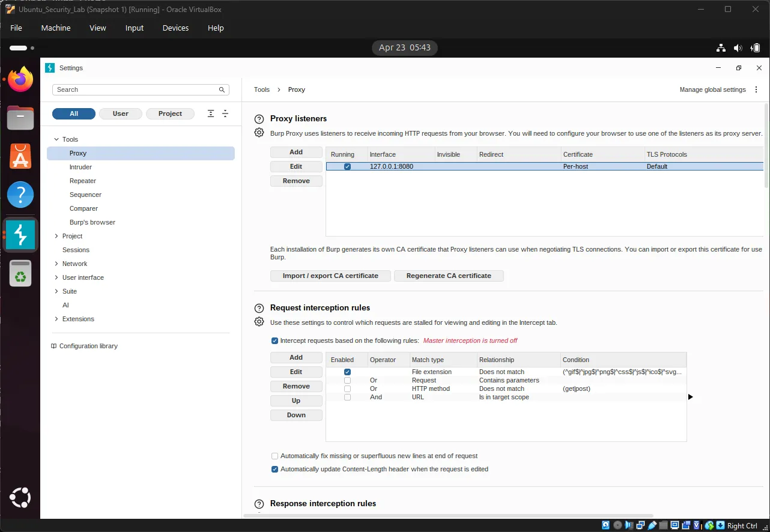Click the help icon next to Request interception rules
This screenshot has width=770, height=532.
pos(259,307)
